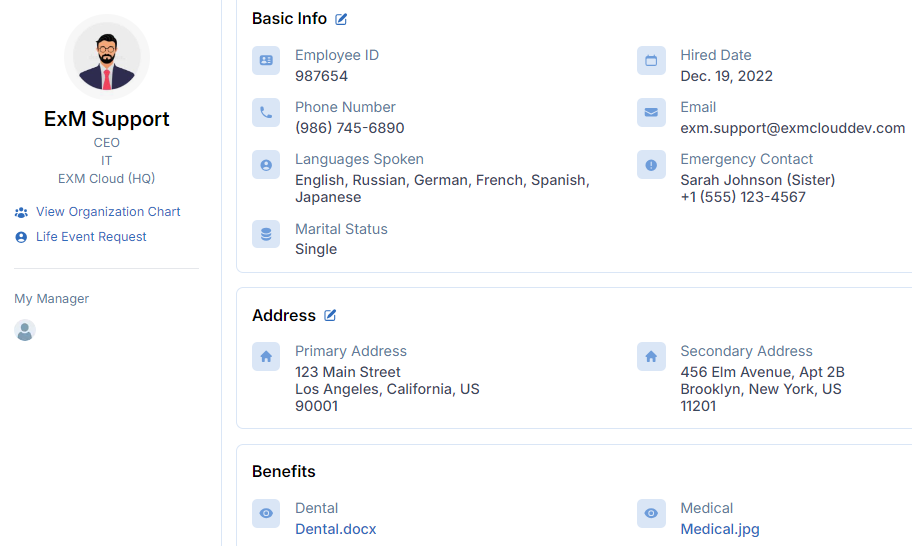Click the Primary Address home icon
This screenshot has width=912, height=546.
click(266, 357)
